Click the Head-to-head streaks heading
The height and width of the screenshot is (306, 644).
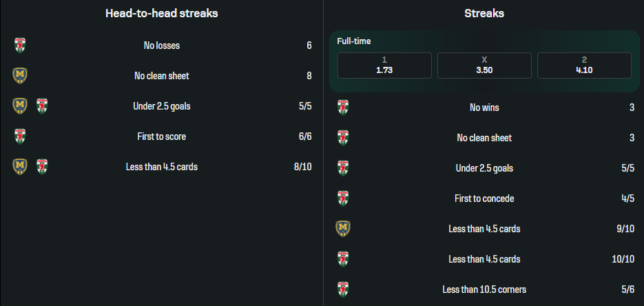pyautogui.click(x=162, y=13)
